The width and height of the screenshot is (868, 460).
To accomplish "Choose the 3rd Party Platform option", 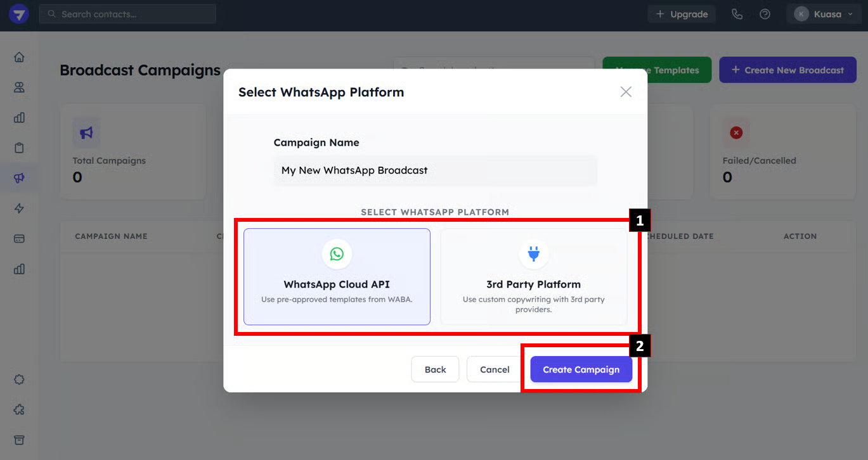I will click(x=533, y=277).
